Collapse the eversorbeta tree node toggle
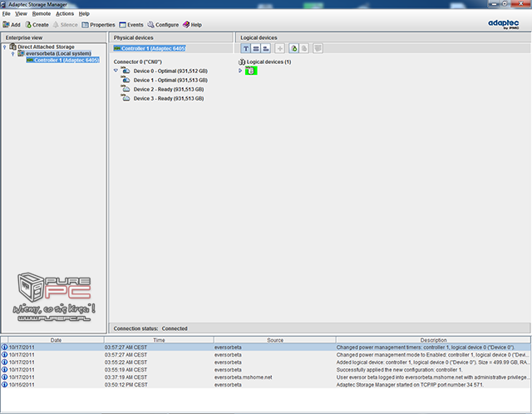This screenshot has width=532, height=414. (x=13, y=54)
